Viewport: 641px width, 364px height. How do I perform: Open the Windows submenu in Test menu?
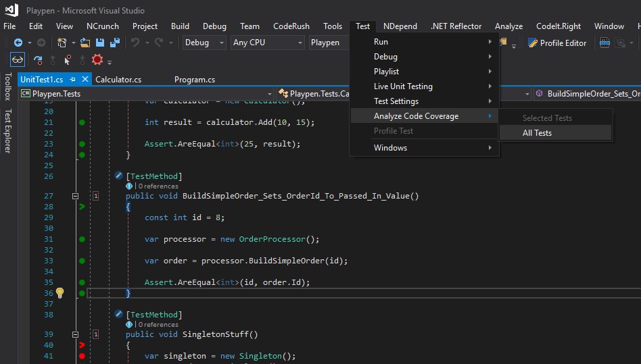pos(425,148)
